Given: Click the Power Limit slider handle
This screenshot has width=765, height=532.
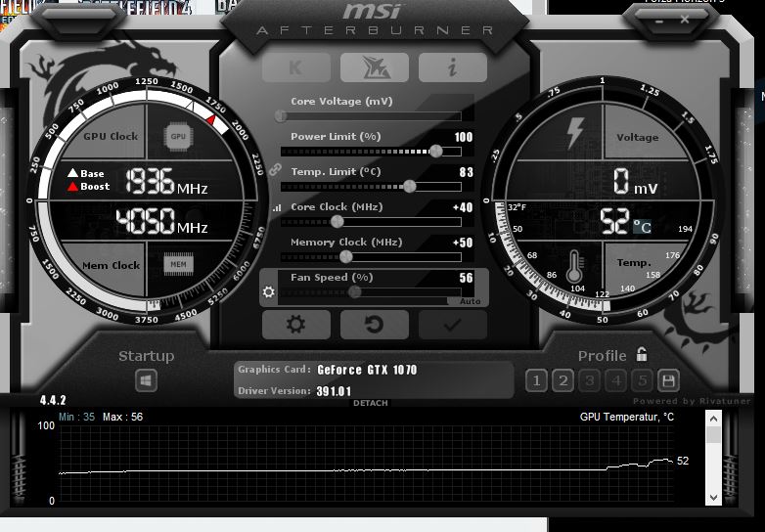Looking at the screenshot, I should coord(435,152).
